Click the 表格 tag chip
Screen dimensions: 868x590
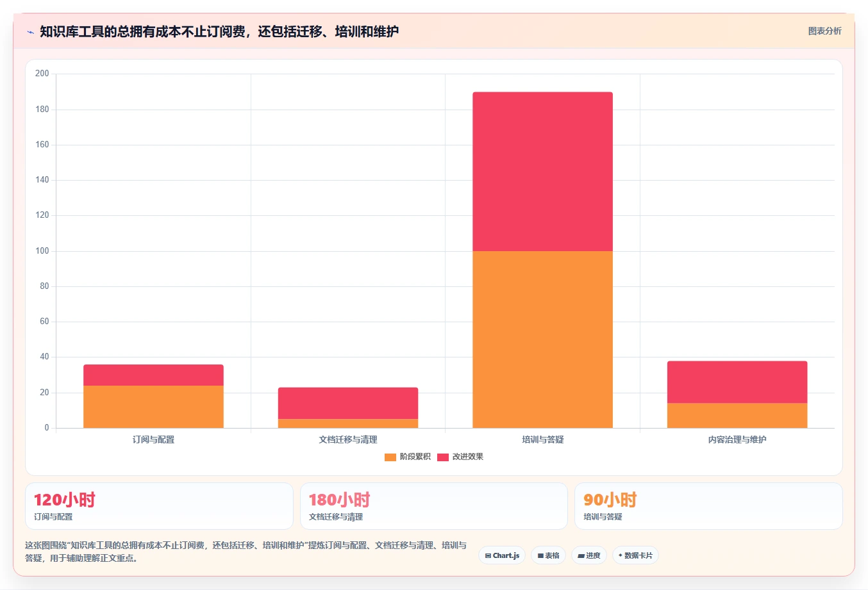[548, 555]
